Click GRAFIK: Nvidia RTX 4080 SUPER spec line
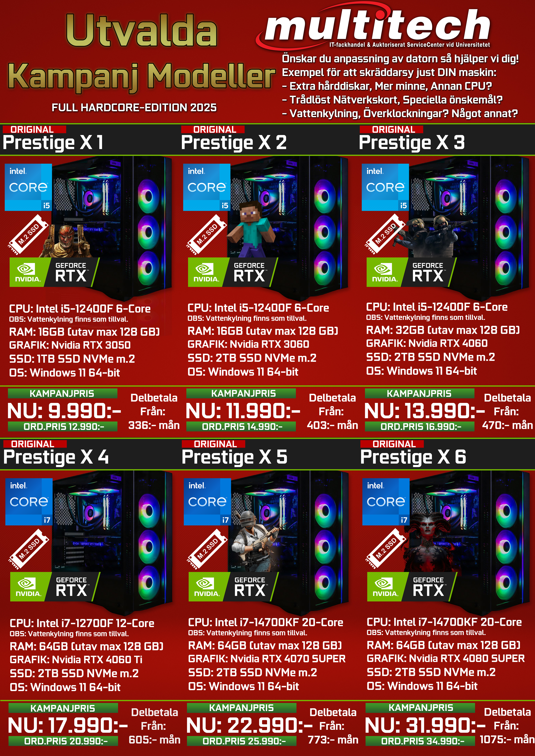Viewport: 535px width, 756px height. 445,658
